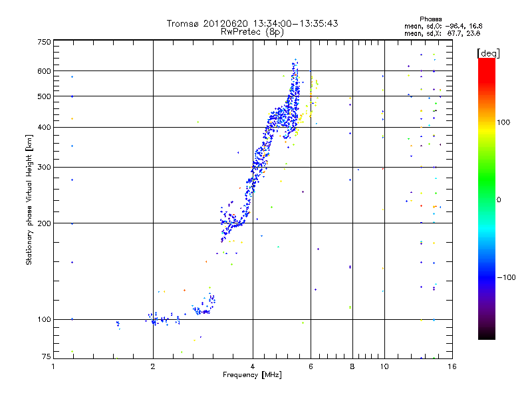Screen dimensions: 532x399
Task: Click the x-axis label 'Frequency [MHz]'
Action: (x=252, y=375)
